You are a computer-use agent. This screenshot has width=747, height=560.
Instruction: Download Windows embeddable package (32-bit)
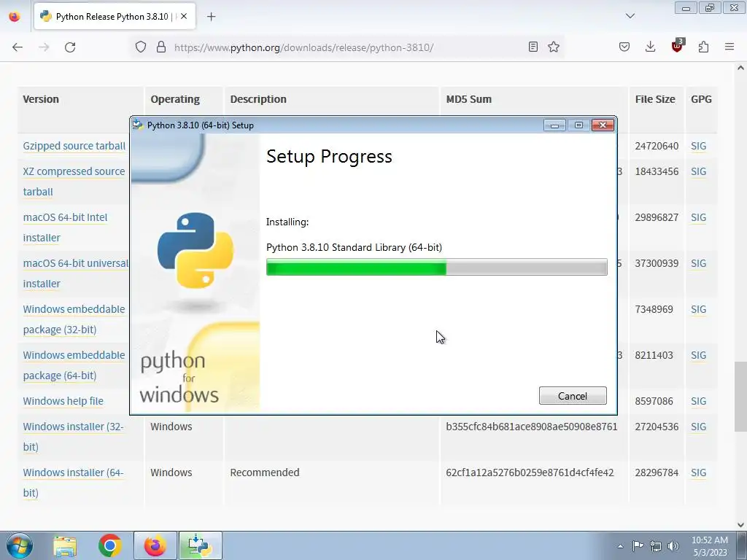point(74,319)
